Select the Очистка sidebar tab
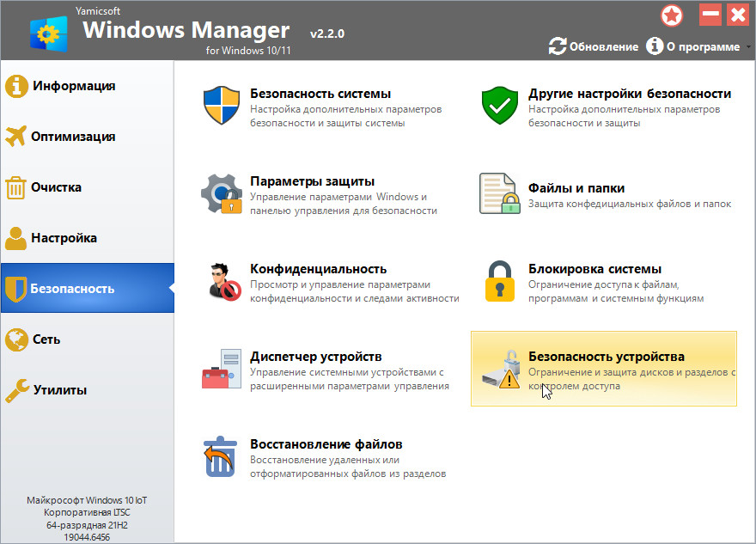Image resolution: width=756 pixels, height=544 pixels. pos(57,187)
